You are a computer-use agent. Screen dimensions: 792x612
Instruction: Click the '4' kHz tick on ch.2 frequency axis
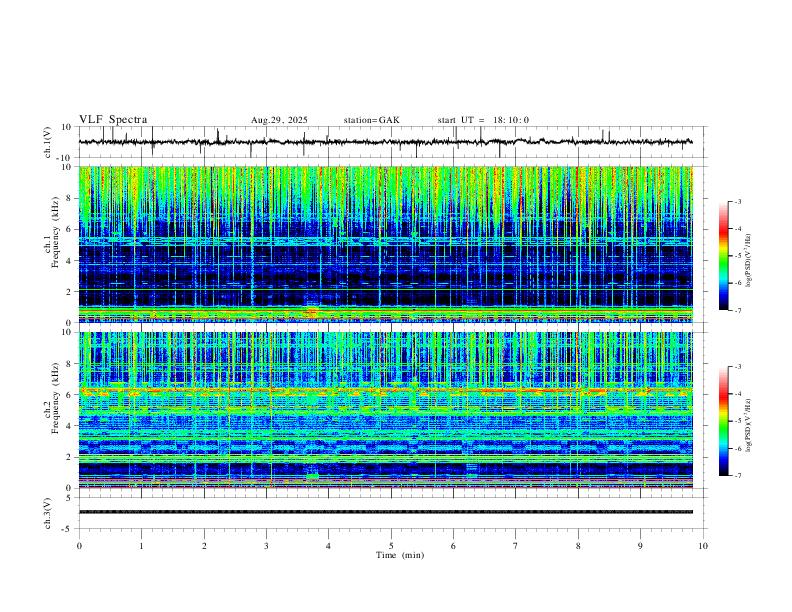(69, 426)
